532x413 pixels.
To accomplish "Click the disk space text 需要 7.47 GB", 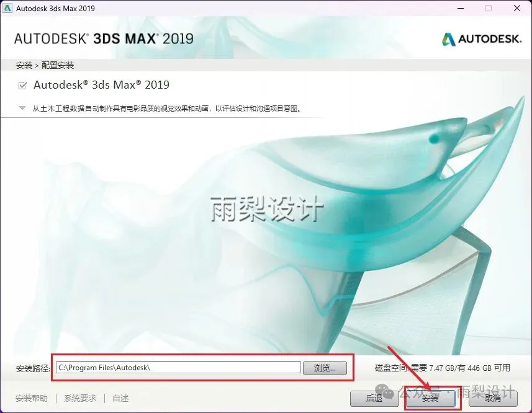I will click(x=433, y=368).
